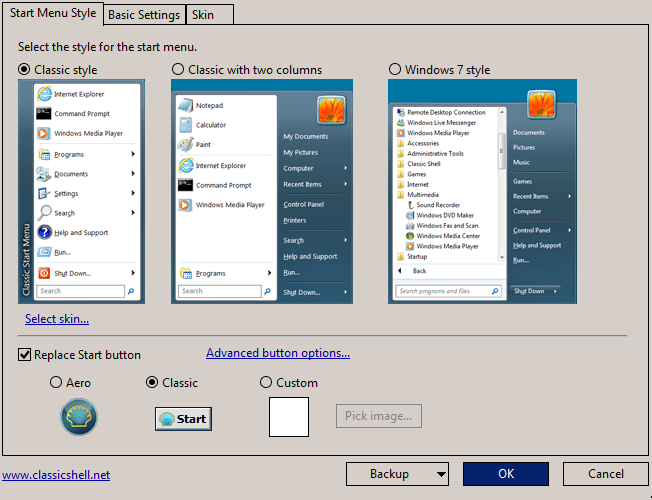Click search magnifier in Windows 7 preview
The width and height of the screenshot is (652, 500).
pos(495,291)
